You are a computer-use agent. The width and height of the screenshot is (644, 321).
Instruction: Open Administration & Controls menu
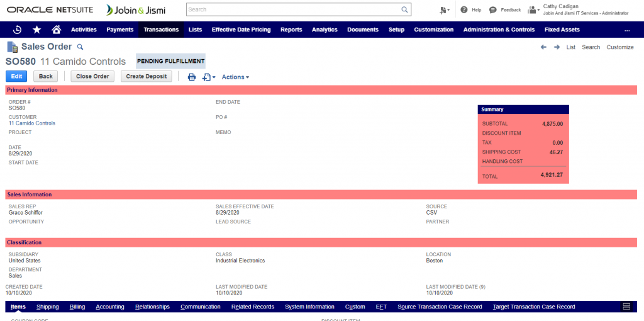point(499,30)
